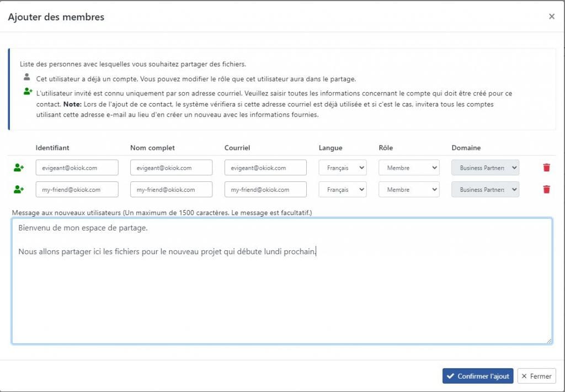This screenshot has height=392, width=565.
Task: Edit Identifiant field containing evigeant@okiok.com
Action: 77,168
